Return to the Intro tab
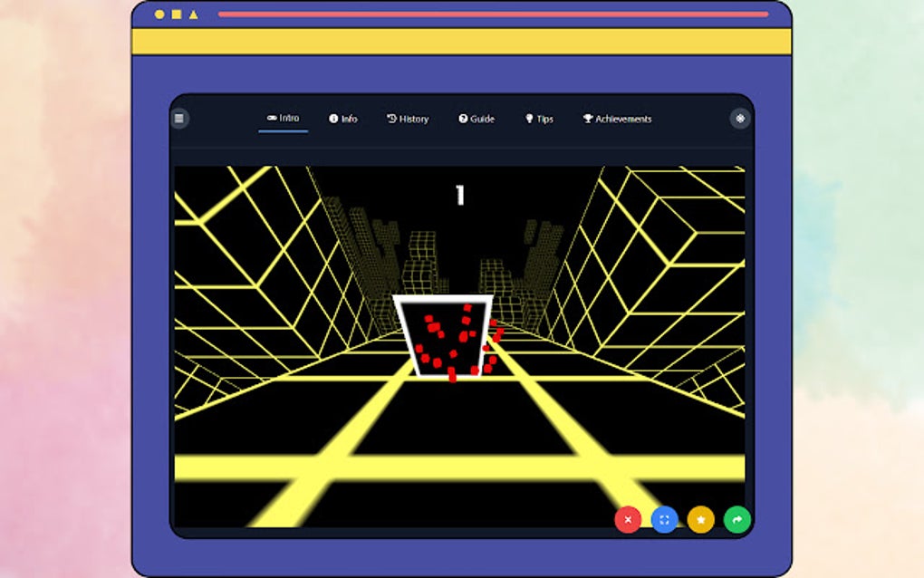The image size is (924, 578). pos(284,118)
